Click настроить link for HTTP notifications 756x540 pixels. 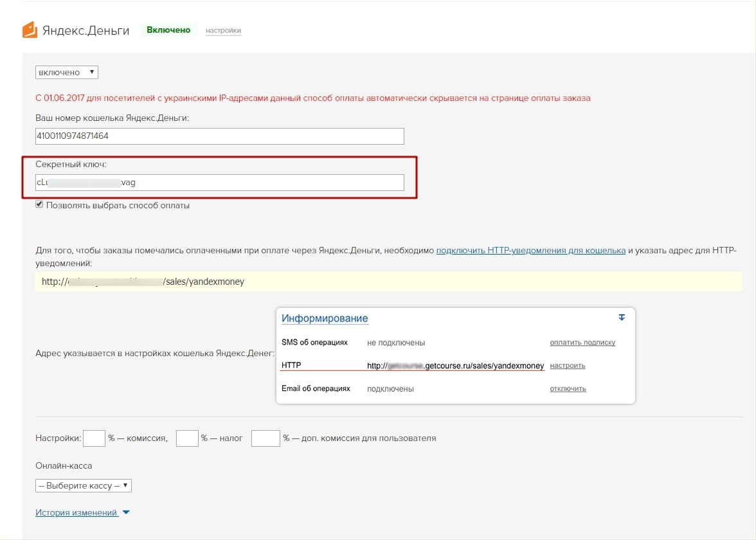pyautogui.click(x=568, y=365)
